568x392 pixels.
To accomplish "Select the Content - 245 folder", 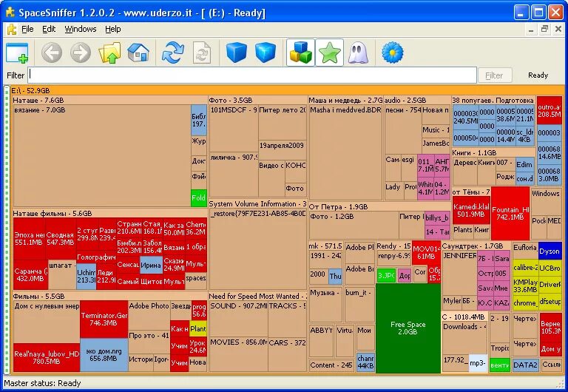I will click(331, 365).
